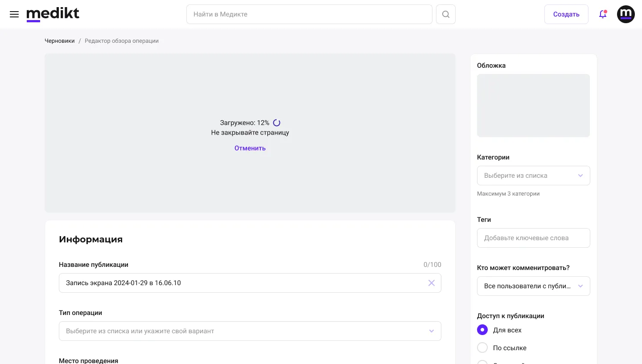This screenshot has width=642, height=364.
Task: Click the search magnifier icon
Action: [x=446, y=14]
